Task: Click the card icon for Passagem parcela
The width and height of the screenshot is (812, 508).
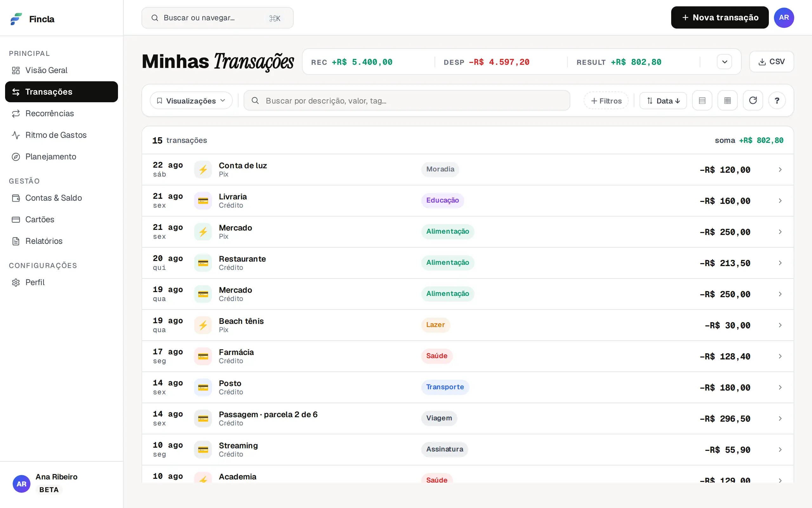Action: (x=203, y=419)
